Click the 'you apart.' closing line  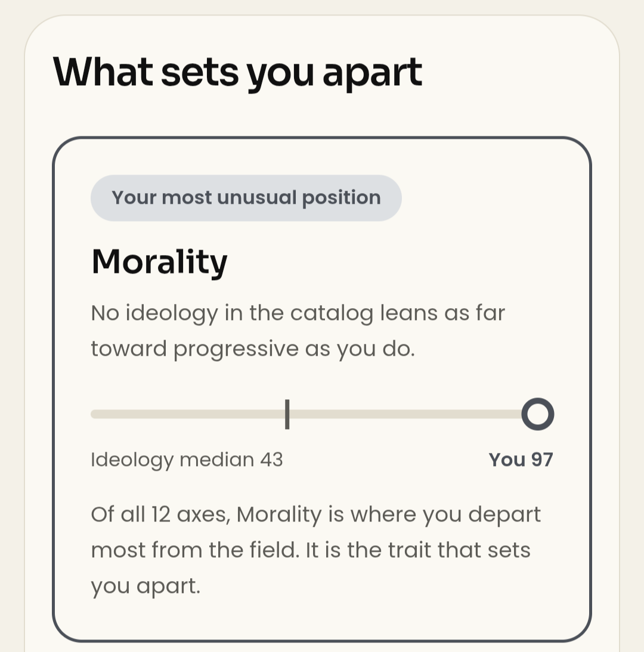click(x=145, y=586)
